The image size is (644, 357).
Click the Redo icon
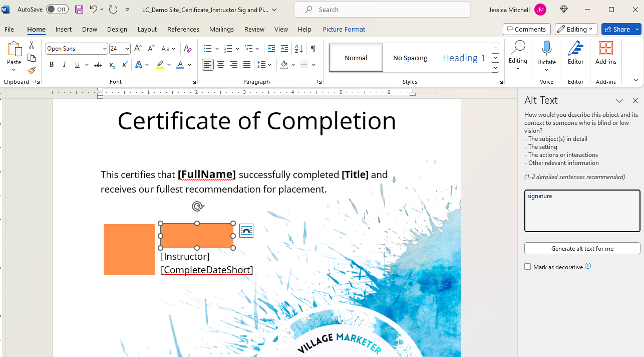tap(113, 10)
